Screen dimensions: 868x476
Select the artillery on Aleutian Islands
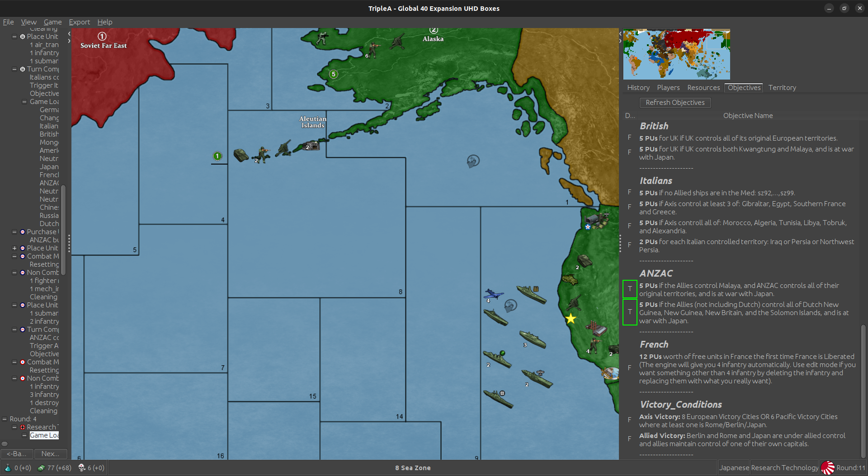[283, 148]
